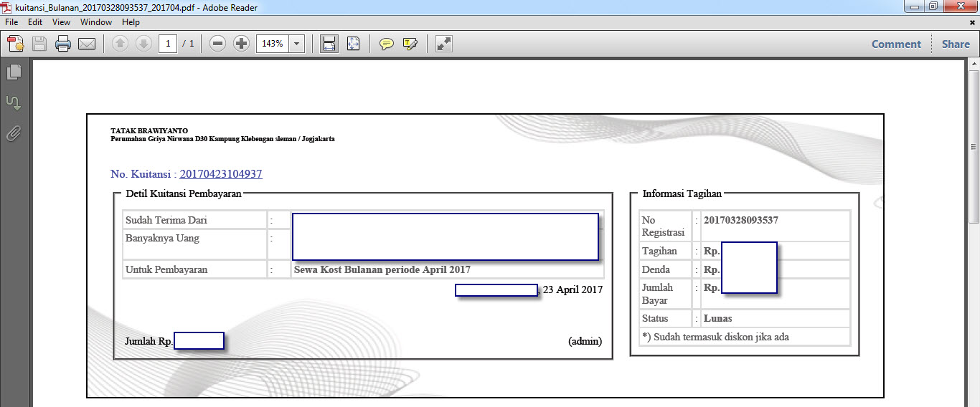Select the Highlight text tool
Image resolution: width=980 pixels, height=407 pixels.
pos(410,44)
